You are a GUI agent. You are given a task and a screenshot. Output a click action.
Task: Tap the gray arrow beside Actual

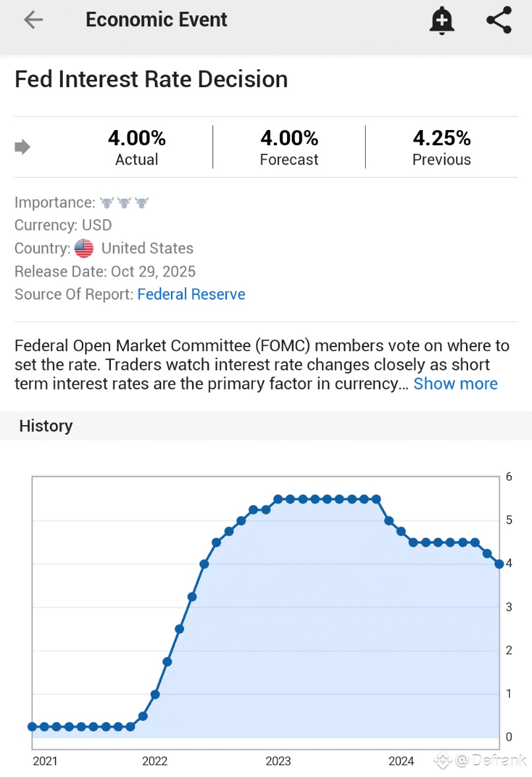(22, 147)
